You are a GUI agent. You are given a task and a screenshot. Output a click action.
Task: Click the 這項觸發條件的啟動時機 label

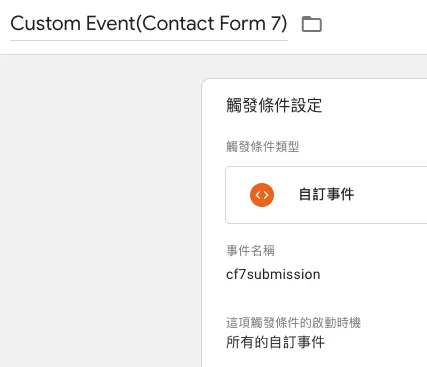pyautogui.click(x=293, y=322)
